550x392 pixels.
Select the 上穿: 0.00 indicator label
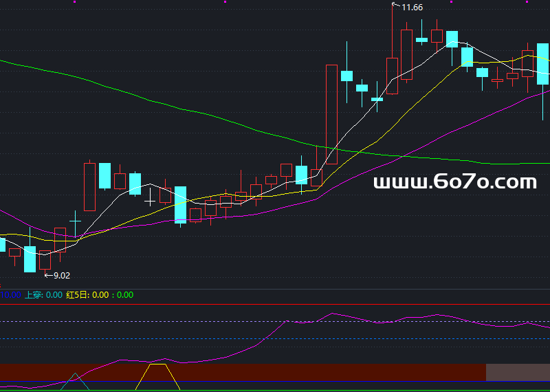pyautogui.click(x=43, y=295)
